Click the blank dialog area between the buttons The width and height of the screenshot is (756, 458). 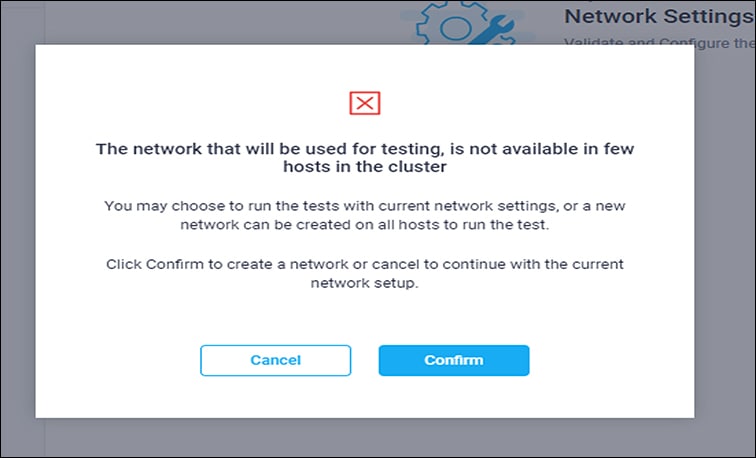(x=365, y=360)
